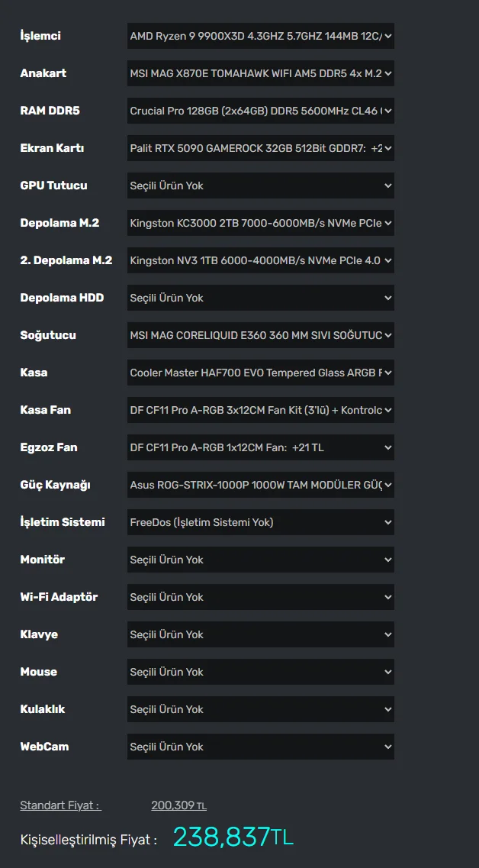Open the İşlemci processor dropdown
Image resolution: width=479 pixels, height=868 pixels.
tap(260, 36)
